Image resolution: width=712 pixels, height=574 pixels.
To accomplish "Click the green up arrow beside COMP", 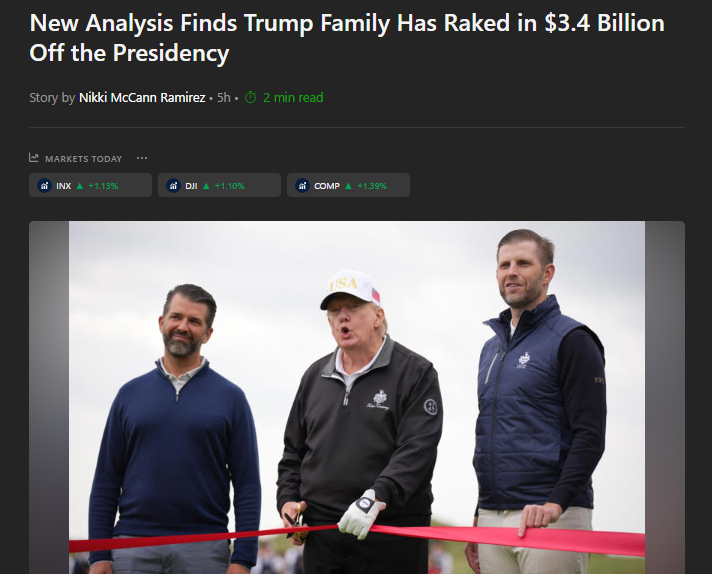I will click(x=348, y=186).
